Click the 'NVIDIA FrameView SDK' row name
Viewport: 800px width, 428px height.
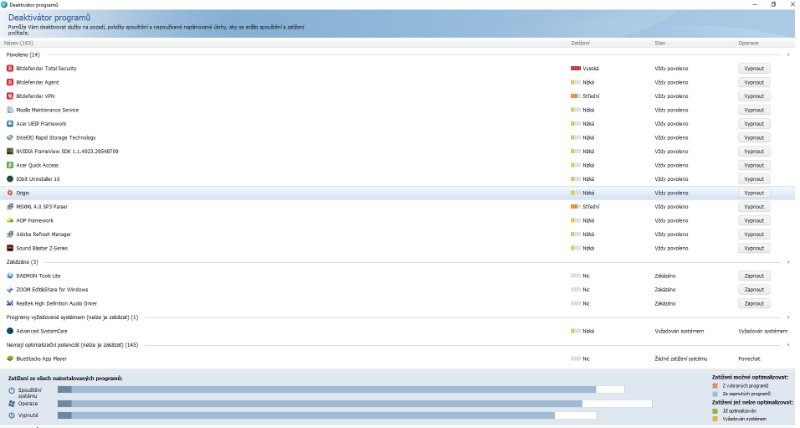pyautogui.click(x=67, y=152)
